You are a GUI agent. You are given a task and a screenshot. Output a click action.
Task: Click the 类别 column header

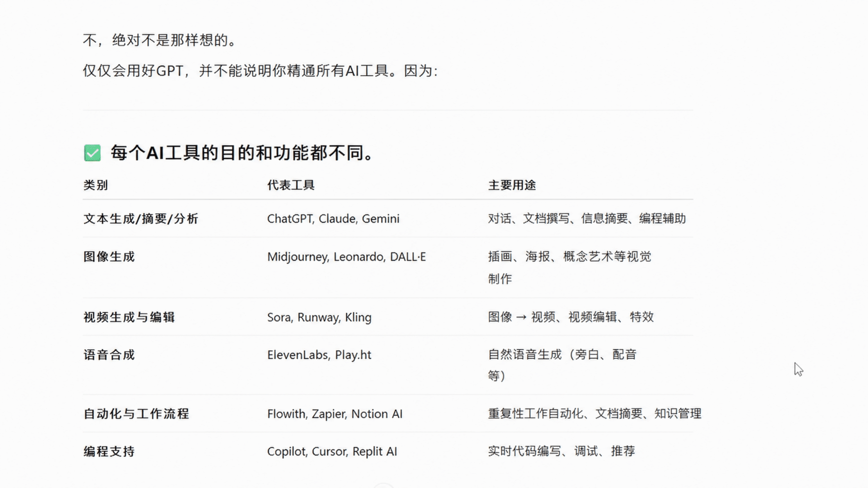(x=95, y=185)
